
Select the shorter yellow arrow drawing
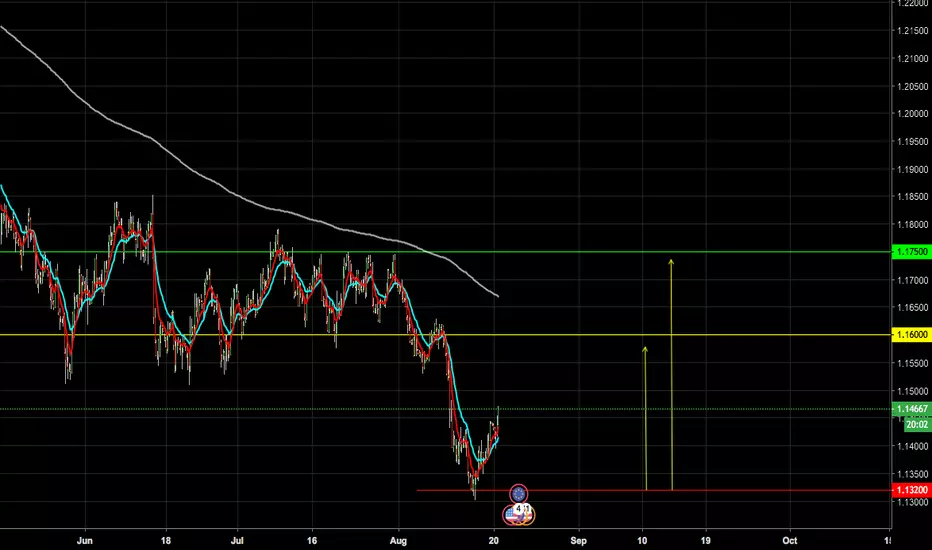tap(646, 419)
